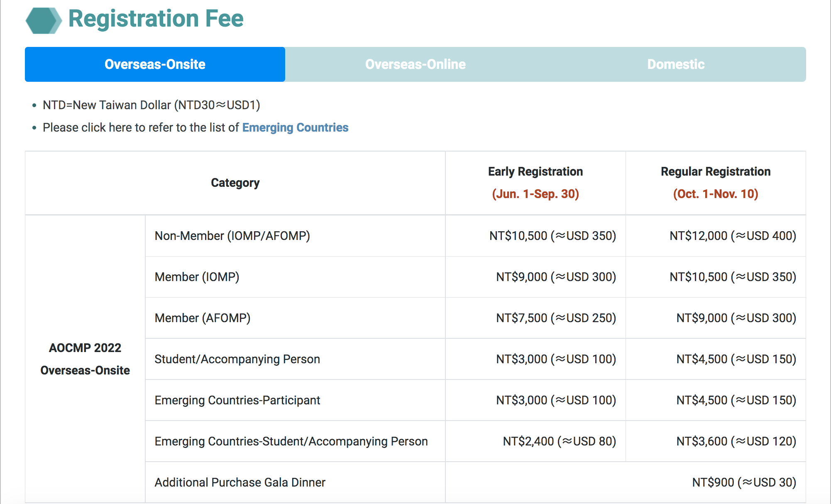This screenshot has height=504, width=831.
Task: Select the Non-Member (IOMP/AFOMP) row label
Action: [232, 236]
